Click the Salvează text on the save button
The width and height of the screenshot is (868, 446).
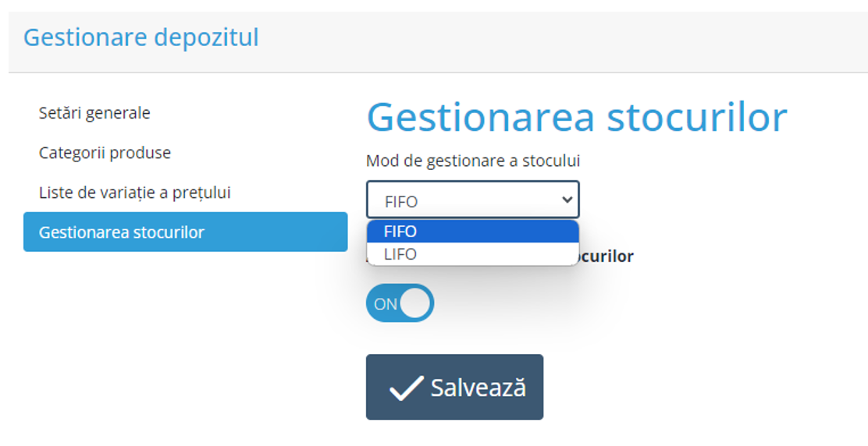pyautogui.click(x=478, y=388)
